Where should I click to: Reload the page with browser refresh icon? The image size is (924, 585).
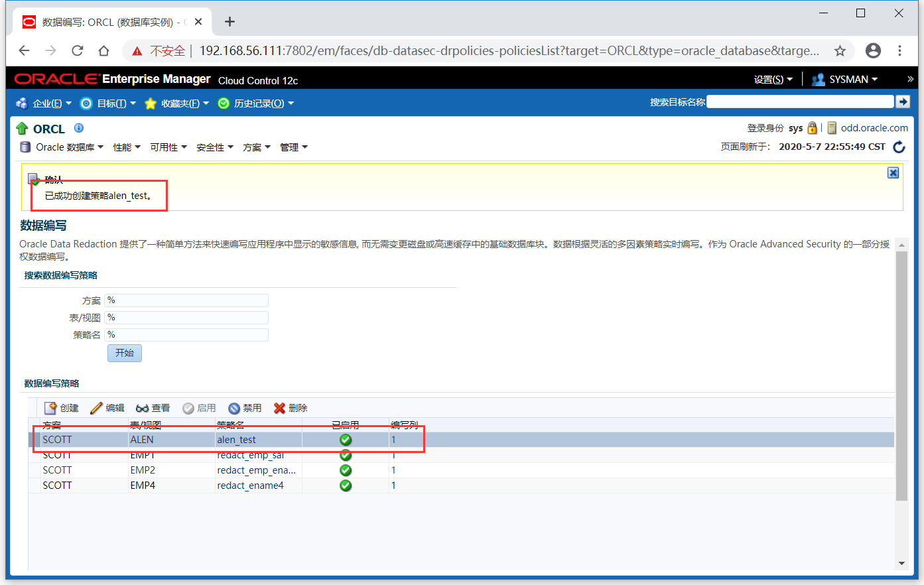coord(78,50)
